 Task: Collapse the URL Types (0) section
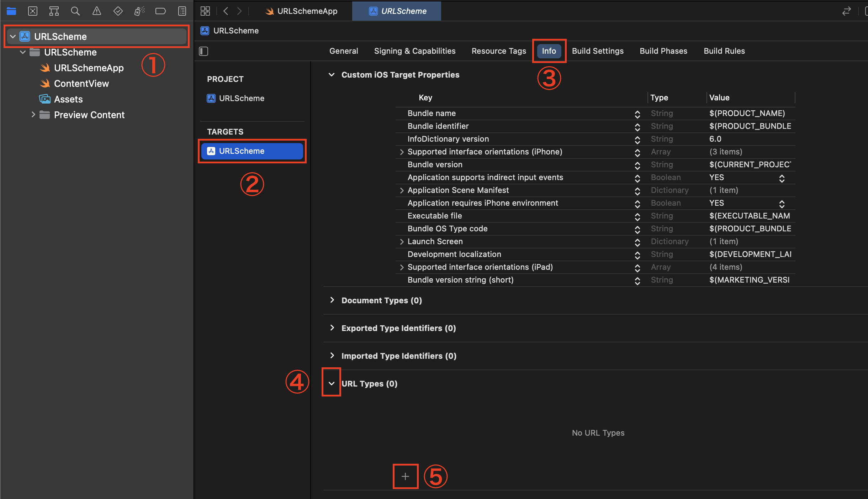pos(332,383)
